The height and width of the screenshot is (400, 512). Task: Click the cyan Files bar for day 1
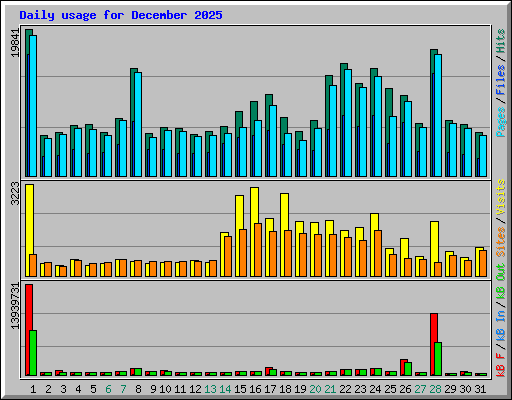pos(33,106)
